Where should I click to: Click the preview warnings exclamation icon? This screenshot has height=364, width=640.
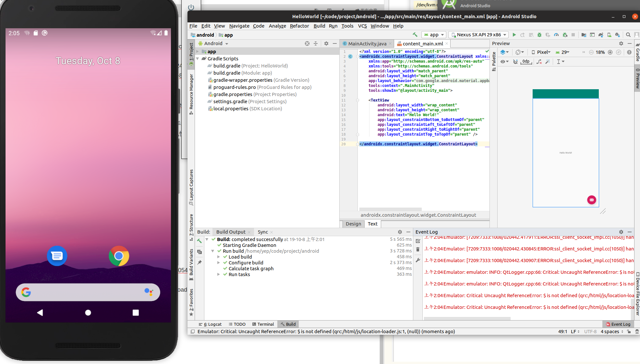629,52
